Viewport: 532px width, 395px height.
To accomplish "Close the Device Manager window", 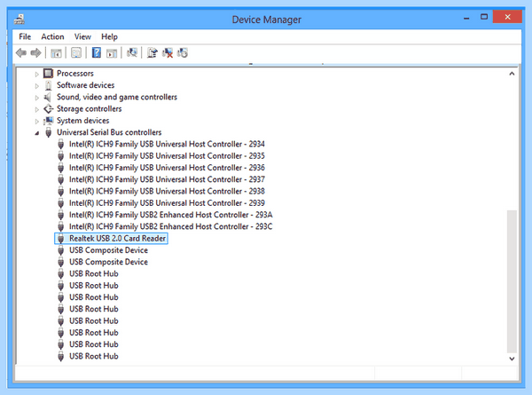I will tap(507, 17).
